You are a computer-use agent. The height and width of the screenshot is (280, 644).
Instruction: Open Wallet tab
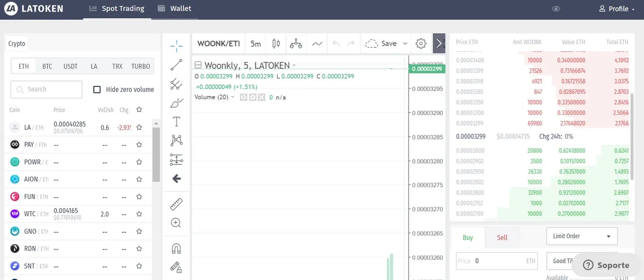[175, 9]
